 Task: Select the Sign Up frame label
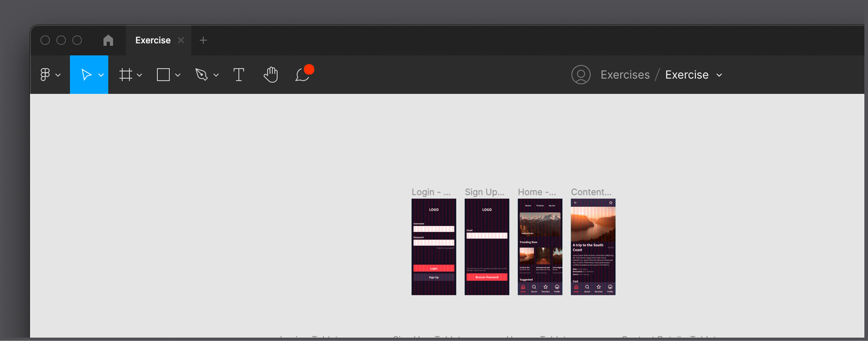(485, 192)
